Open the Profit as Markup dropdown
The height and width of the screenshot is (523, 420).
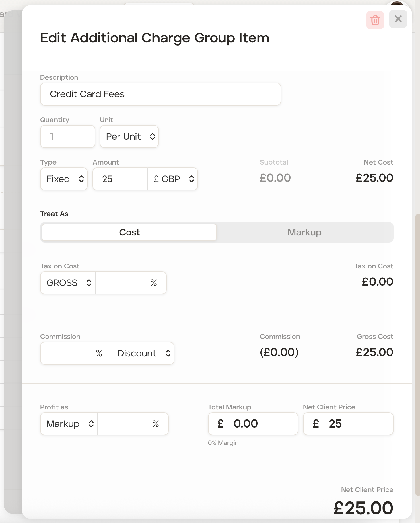tap(69, 424)
